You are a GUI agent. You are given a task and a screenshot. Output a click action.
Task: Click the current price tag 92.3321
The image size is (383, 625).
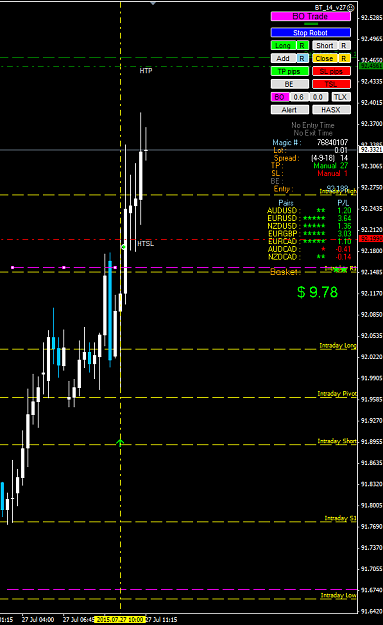pyautogui.click(x=371, y=150)
